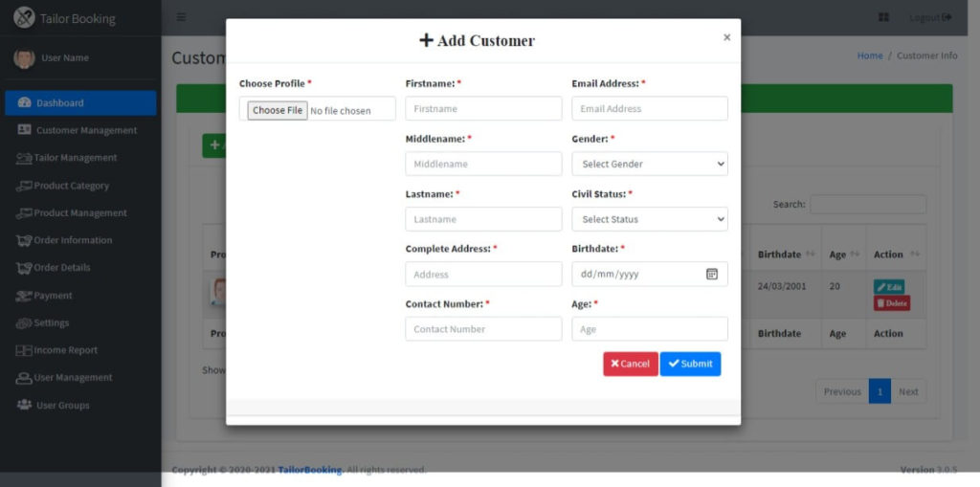Click the Birthdate dd/mm/yyyy date field

[x=650, y=274]
